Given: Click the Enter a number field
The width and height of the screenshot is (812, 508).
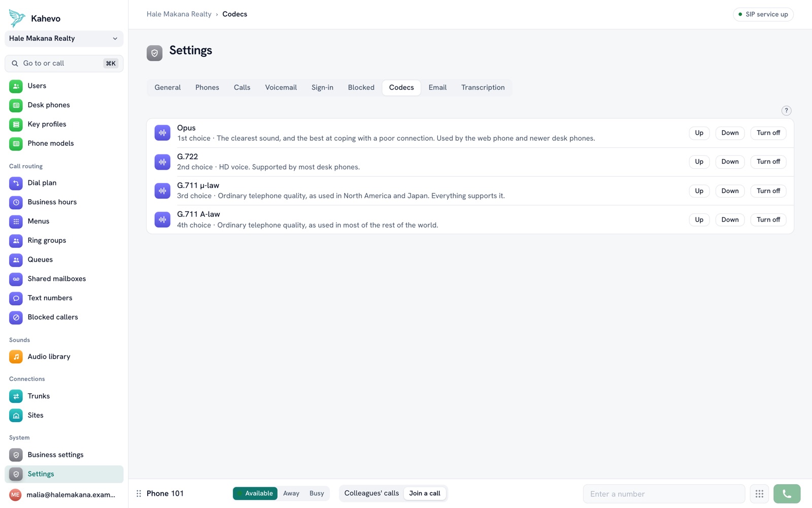Looking at the screenshot, I should [x=664, y=494].
